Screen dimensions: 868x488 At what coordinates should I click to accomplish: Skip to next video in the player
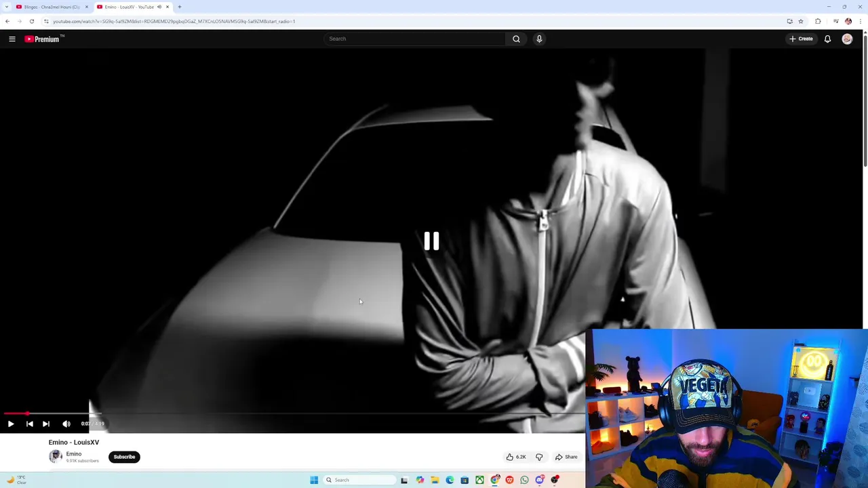(x=46, y=424)
